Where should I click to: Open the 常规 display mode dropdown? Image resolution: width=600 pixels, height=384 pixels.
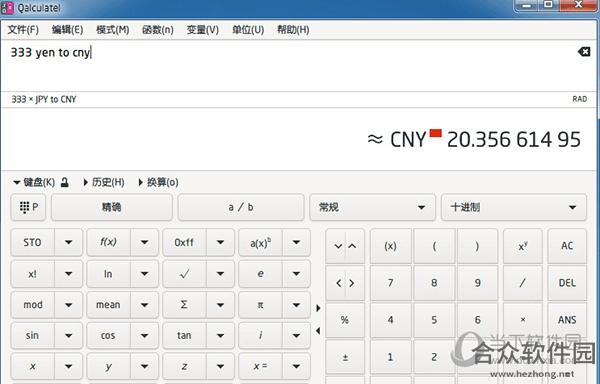pyautogui.click(x=372, y=207)
